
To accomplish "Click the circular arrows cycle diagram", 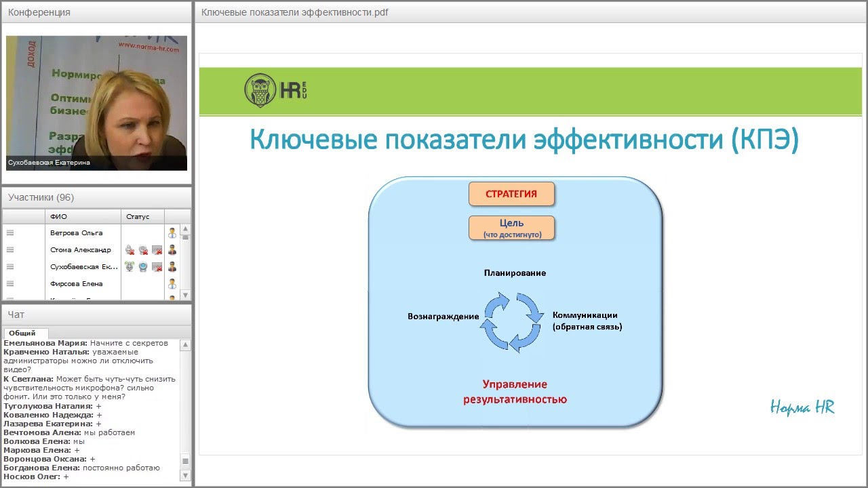I will click(511, 322).
